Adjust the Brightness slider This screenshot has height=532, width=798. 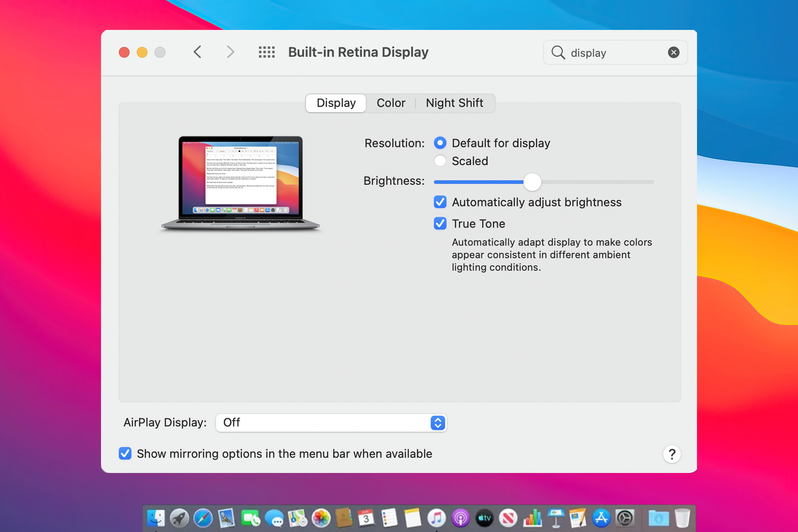[x=532, y=182]
